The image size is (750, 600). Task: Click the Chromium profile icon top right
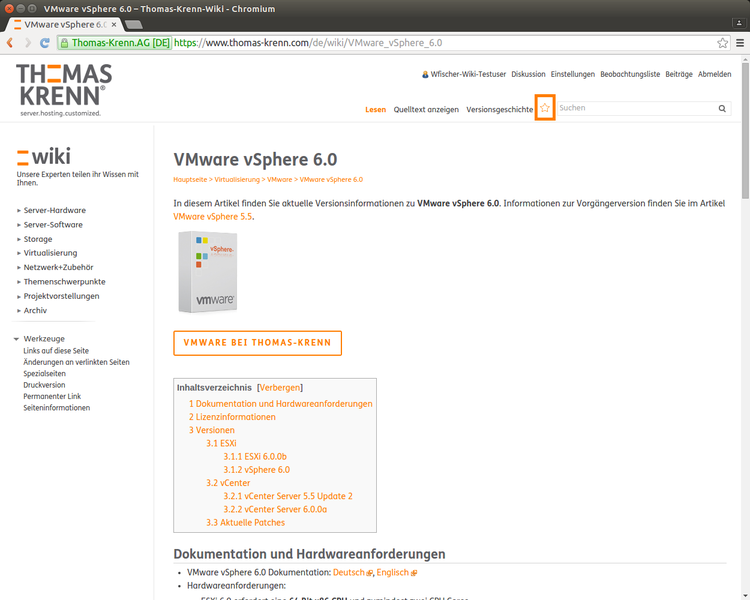739,22
